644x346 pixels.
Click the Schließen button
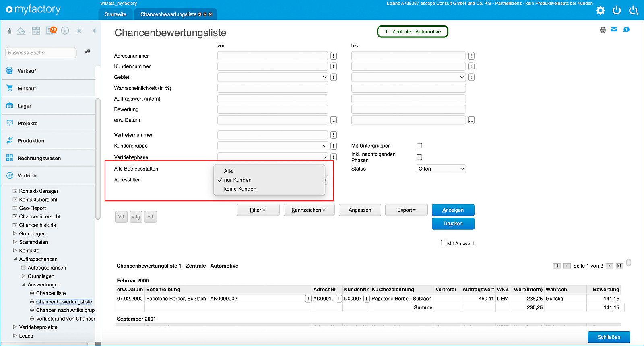[609, 337]
